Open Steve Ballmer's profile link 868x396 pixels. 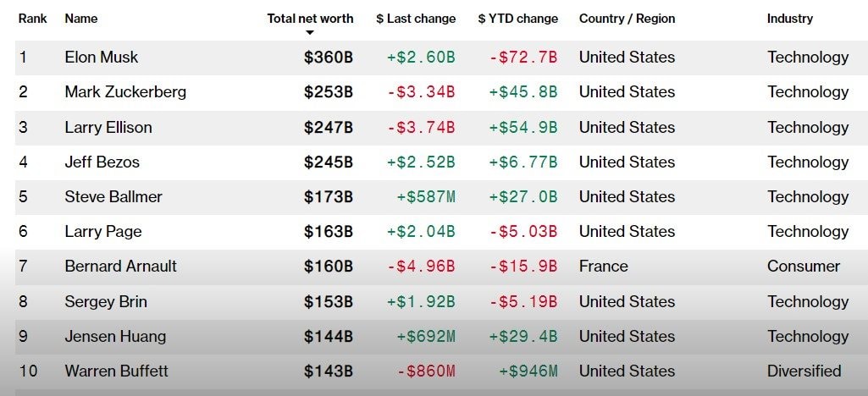113,197
